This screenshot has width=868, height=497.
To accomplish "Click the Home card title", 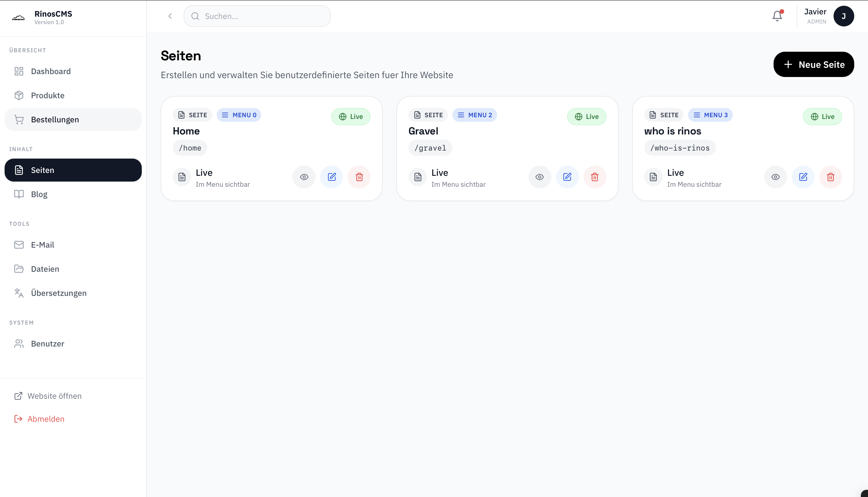I will coord(186,131).
